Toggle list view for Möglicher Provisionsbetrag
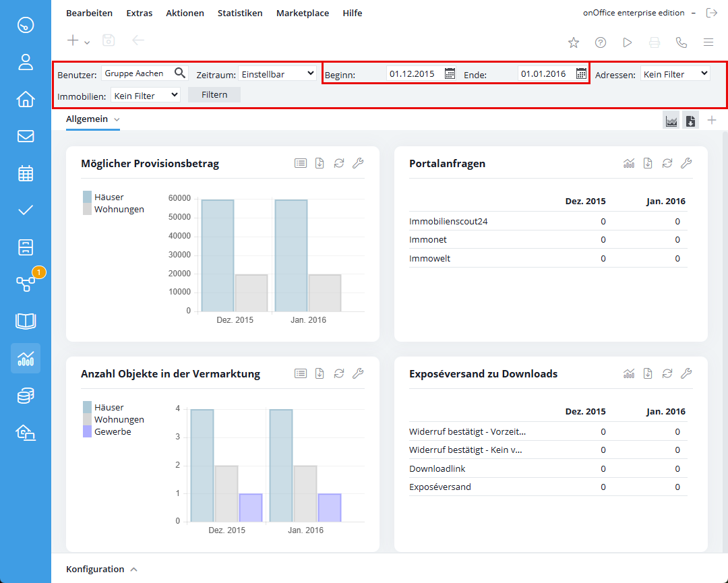Screen dimensions: 728x583 301,163
